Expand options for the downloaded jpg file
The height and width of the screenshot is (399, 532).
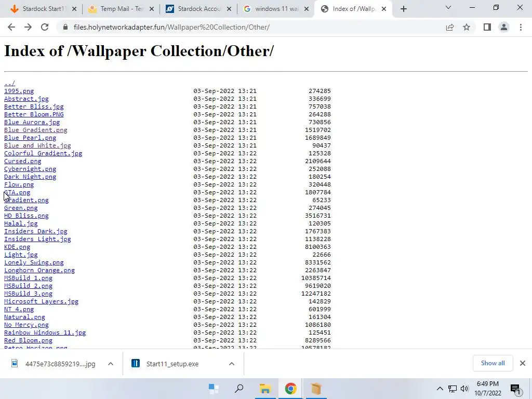coord(111,364)
